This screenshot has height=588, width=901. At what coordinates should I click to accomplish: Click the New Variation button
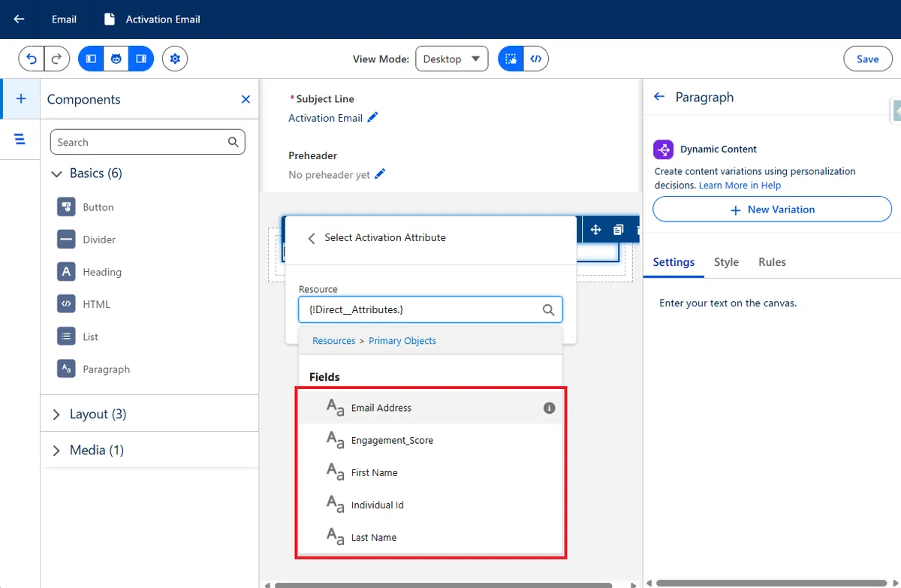(x=772, y=210)
